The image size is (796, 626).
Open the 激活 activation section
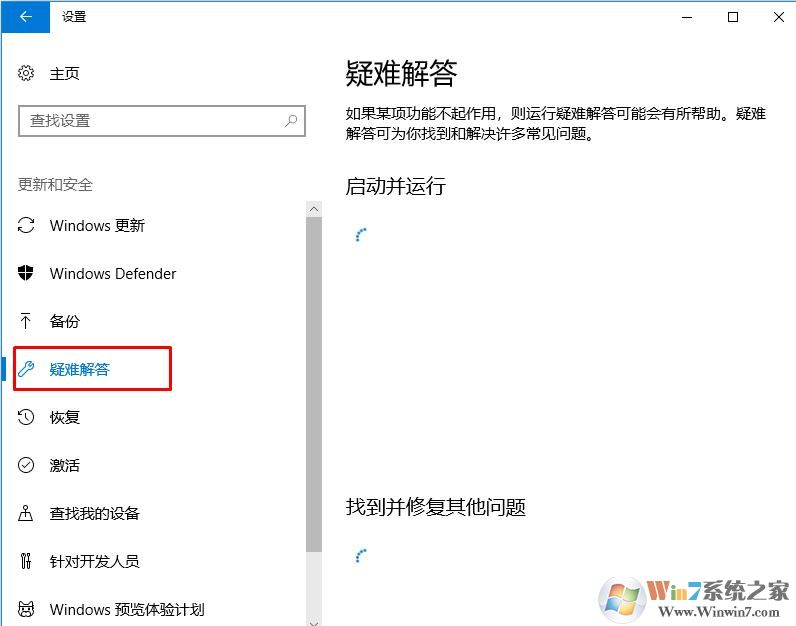pyautogui.click(x=64, y=466)
